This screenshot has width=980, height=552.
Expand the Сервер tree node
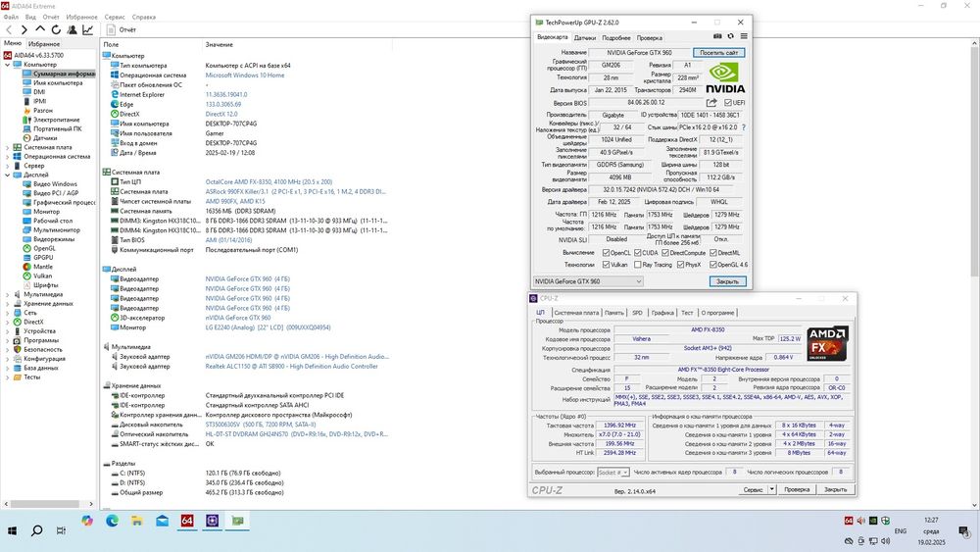click(x=8, y=166)
